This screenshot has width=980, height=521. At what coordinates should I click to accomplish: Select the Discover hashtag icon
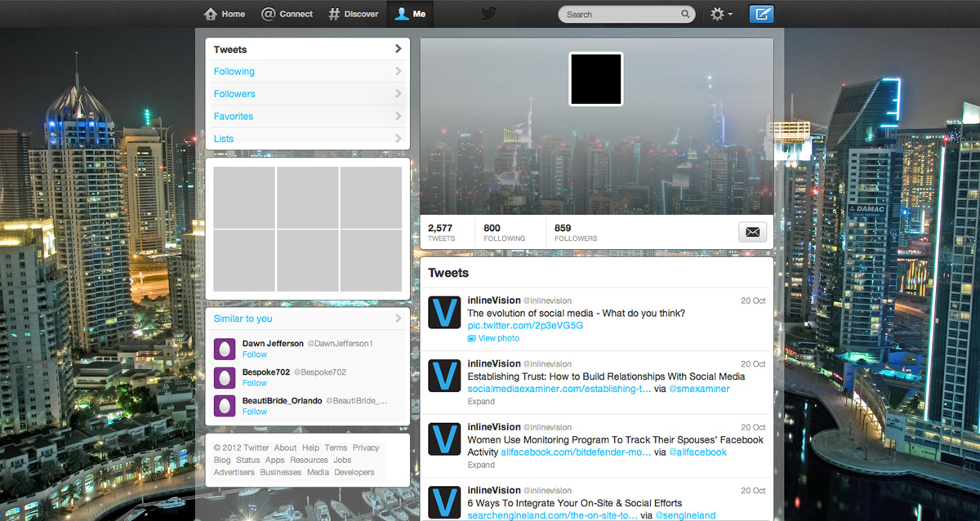pyautogui.click(x=334, y=13)
